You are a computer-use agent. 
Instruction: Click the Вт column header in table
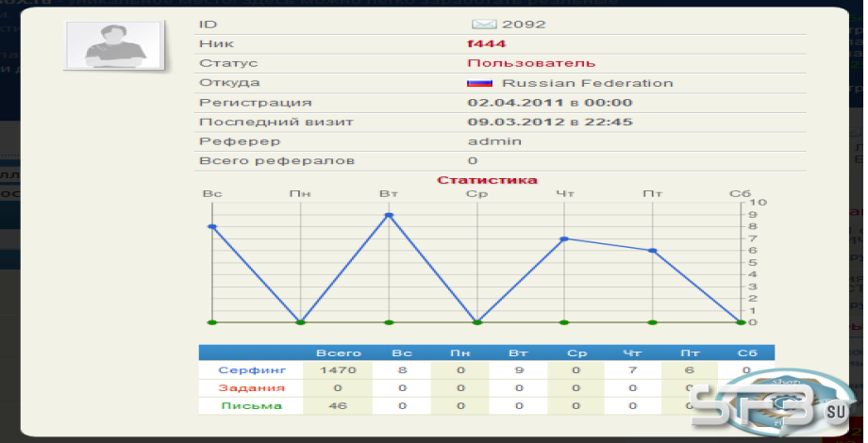(519, 353)
